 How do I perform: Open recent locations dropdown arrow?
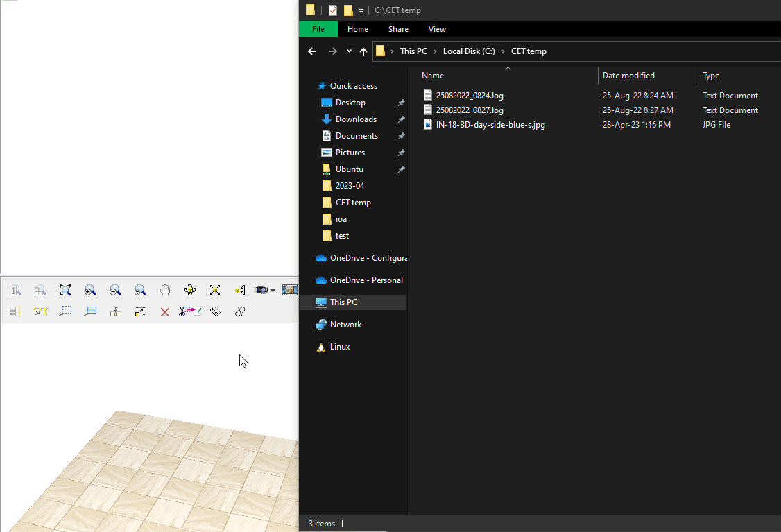349,51
